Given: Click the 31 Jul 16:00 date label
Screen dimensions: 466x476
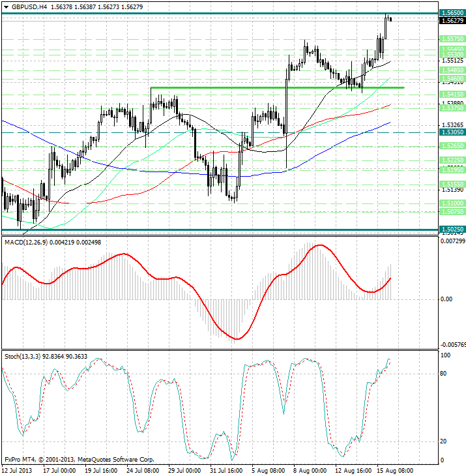Looking at the screenshot, I should [x=226, y=471].
